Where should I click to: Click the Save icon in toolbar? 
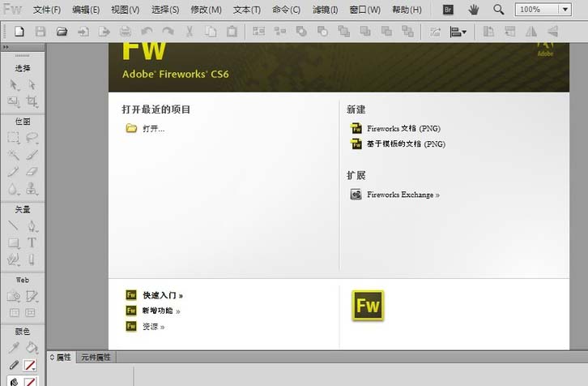tap(40, 32)
